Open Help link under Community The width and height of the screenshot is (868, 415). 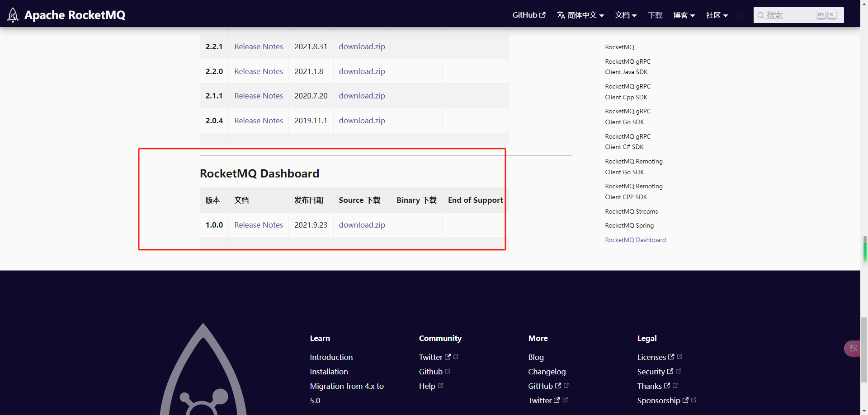(x=427, y=386)
